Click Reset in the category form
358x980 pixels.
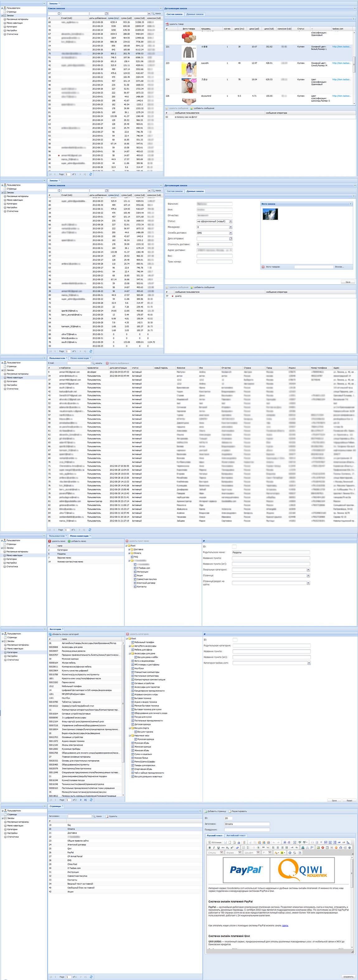[x=349, y=801]
